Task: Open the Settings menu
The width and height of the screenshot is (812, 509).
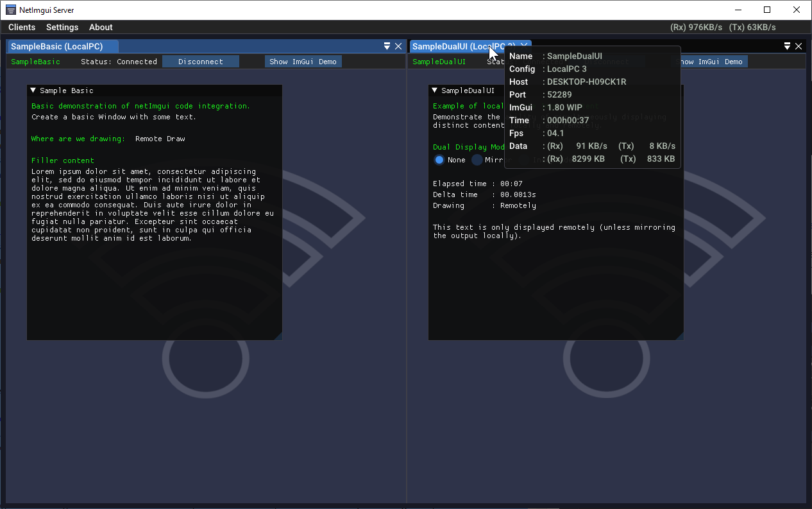Action: tap(62, 27)
